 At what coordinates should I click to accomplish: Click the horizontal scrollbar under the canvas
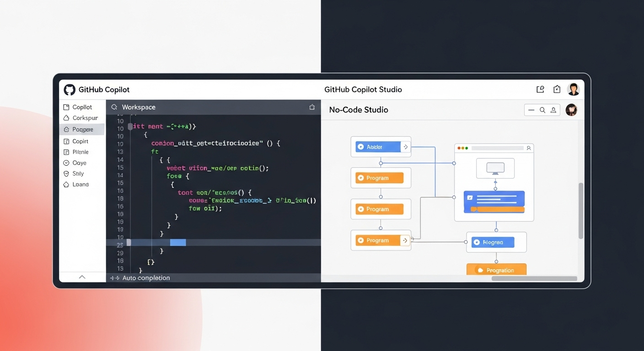tap(534, 278)
